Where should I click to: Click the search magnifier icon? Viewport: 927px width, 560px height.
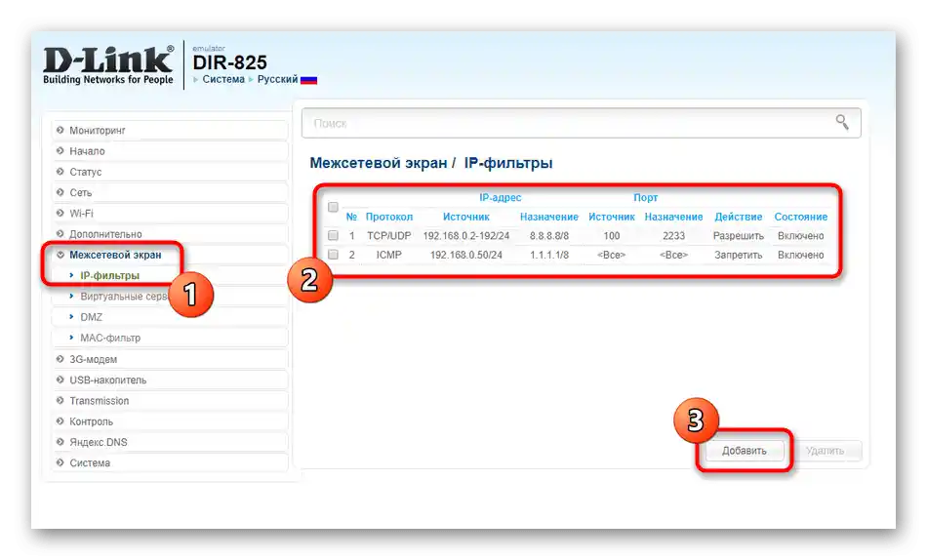(x=842, y=122)
